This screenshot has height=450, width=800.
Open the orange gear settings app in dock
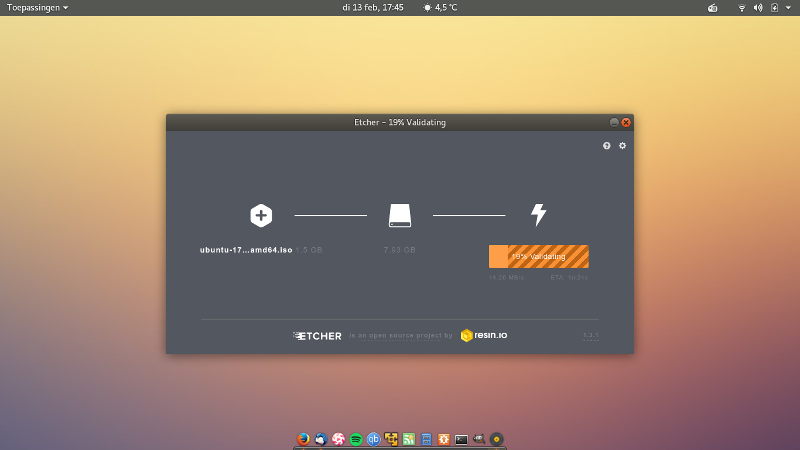click(x=444, y=439)
